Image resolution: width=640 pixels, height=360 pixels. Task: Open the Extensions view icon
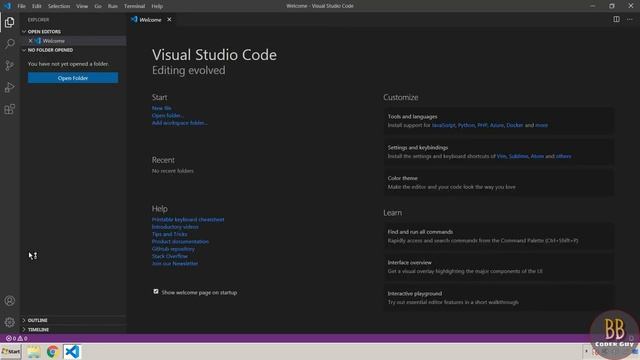pos(10,109)
